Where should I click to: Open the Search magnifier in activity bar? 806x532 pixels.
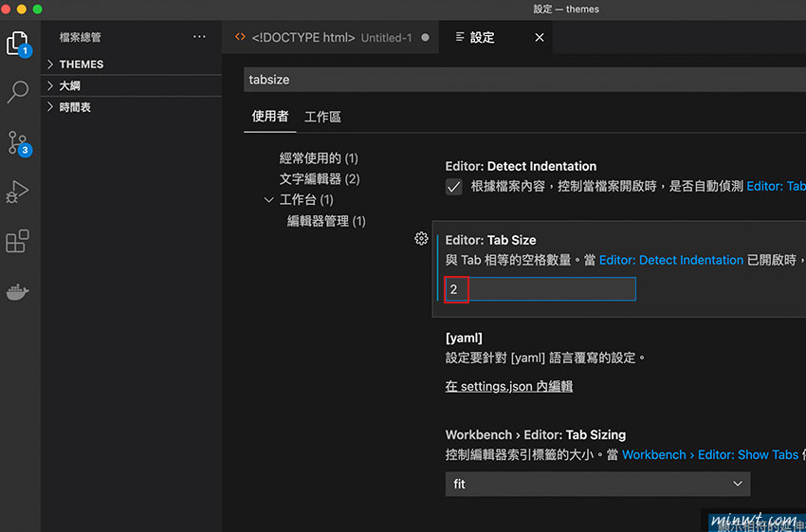click(x=17, y=92)
